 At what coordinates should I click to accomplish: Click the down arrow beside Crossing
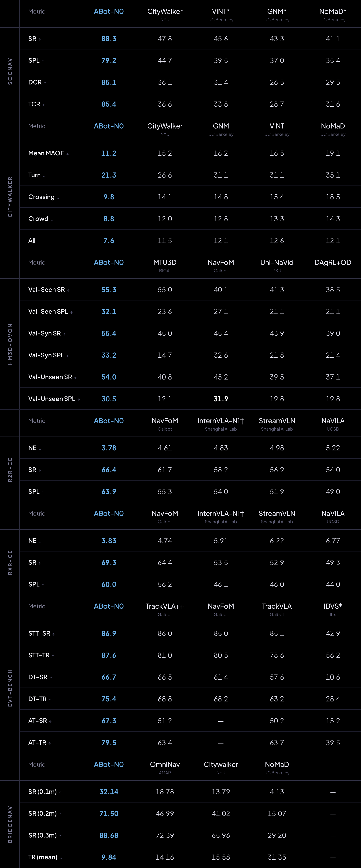(58, 198)
